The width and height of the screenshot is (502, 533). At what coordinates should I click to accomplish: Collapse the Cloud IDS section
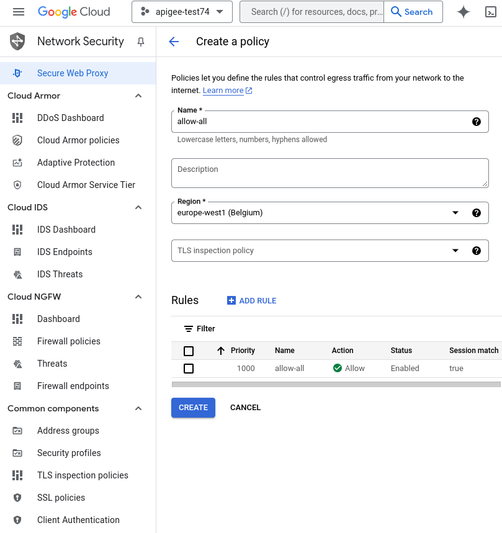coord(138,207)
